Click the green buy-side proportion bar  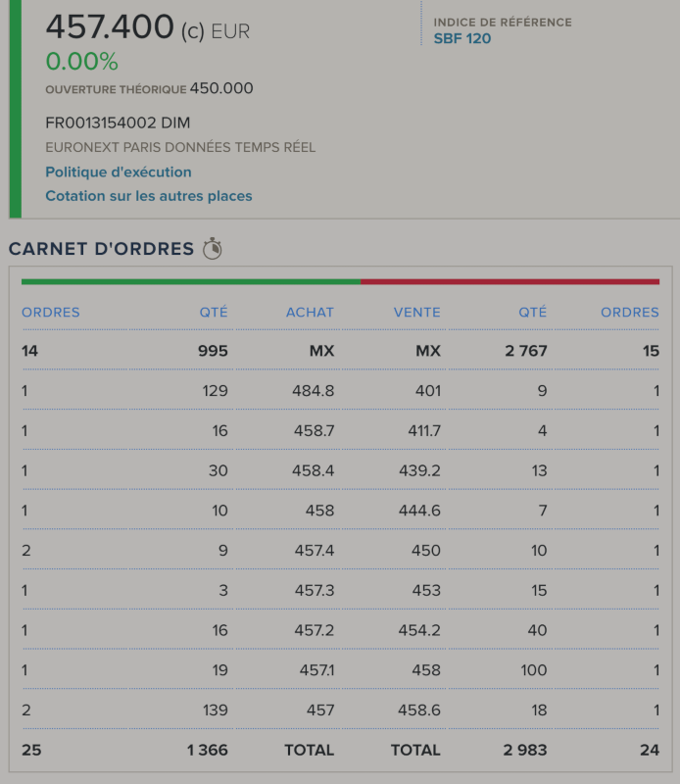point(191,282)
